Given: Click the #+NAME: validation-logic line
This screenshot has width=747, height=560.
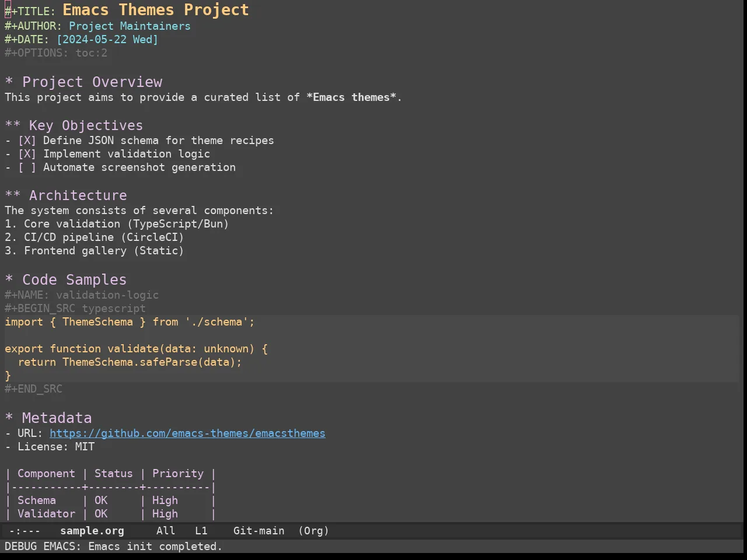Looking at the screenshot, I should (82, 295).
